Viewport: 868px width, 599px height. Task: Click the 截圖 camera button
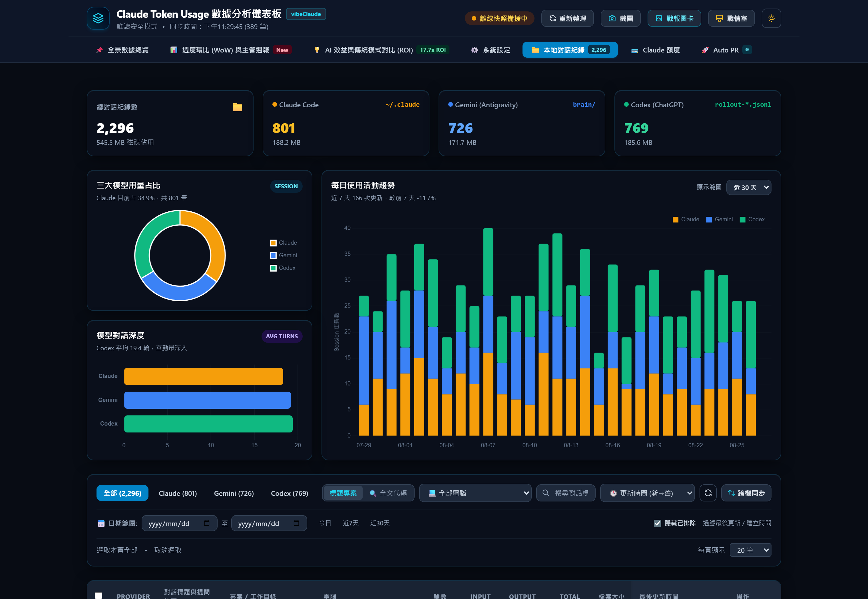[620, 18]
